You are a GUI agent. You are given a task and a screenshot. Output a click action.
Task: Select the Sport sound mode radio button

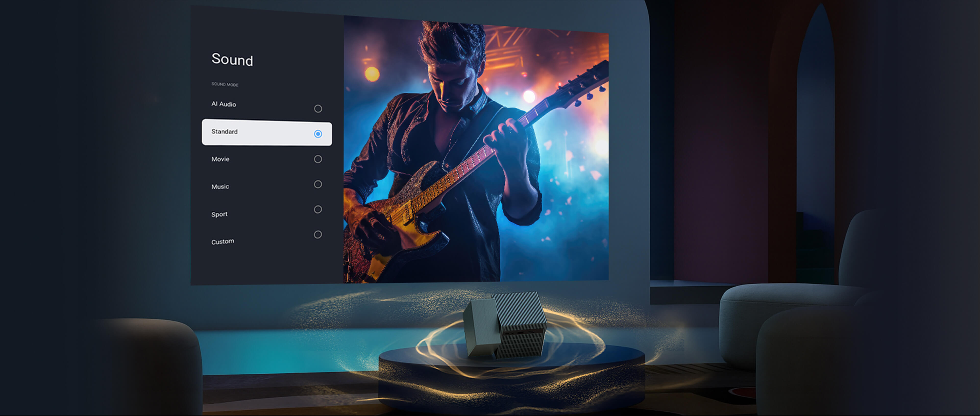pyautogui.click(x=318, y=210)
